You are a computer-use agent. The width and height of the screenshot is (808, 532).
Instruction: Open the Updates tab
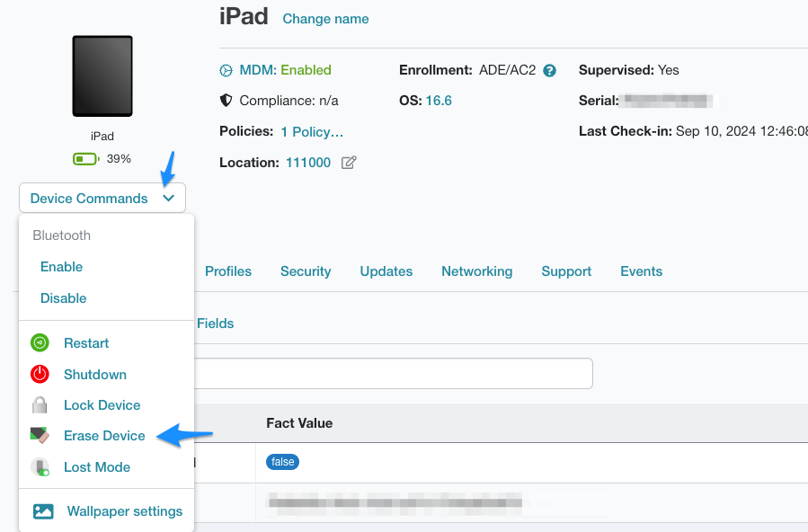pyautogui.click(x=386, y=271)
